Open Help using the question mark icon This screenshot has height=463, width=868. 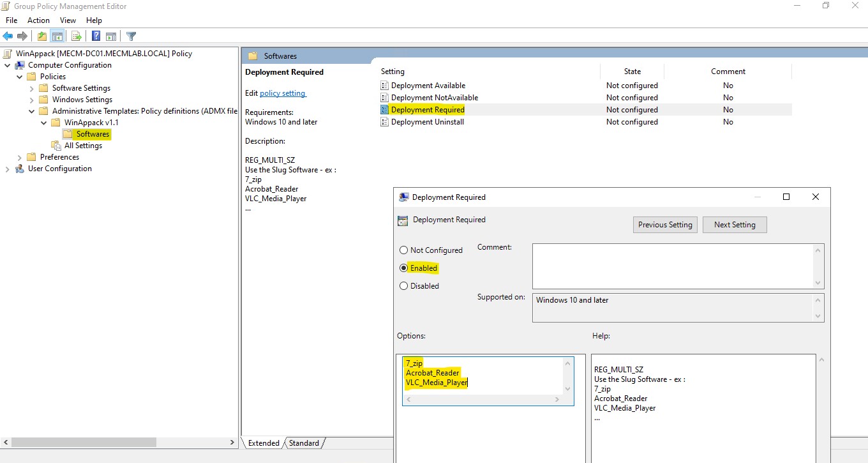[x=95, y=36]
